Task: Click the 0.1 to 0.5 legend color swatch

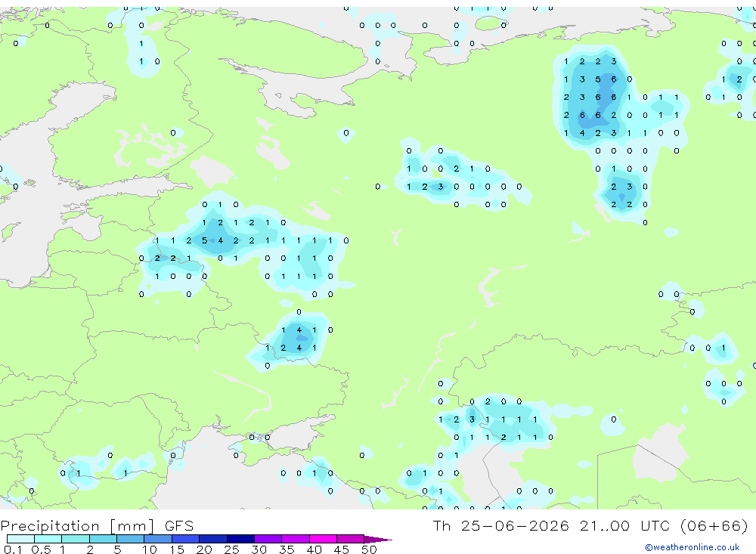Action: click(20, 539)
